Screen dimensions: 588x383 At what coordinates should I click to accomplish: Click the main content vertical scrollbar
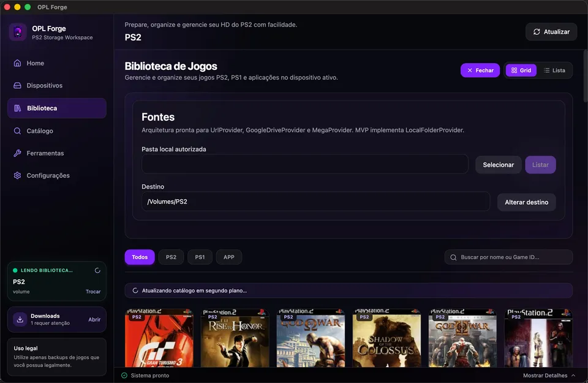pos(586,76)
